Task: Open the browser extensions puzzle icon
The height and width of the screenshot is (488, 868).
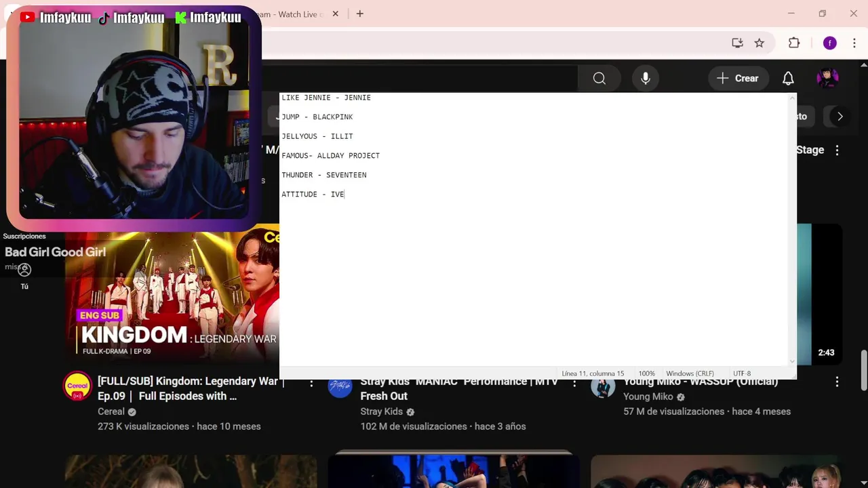Action: pyautogui.click(x=794, y=43)
